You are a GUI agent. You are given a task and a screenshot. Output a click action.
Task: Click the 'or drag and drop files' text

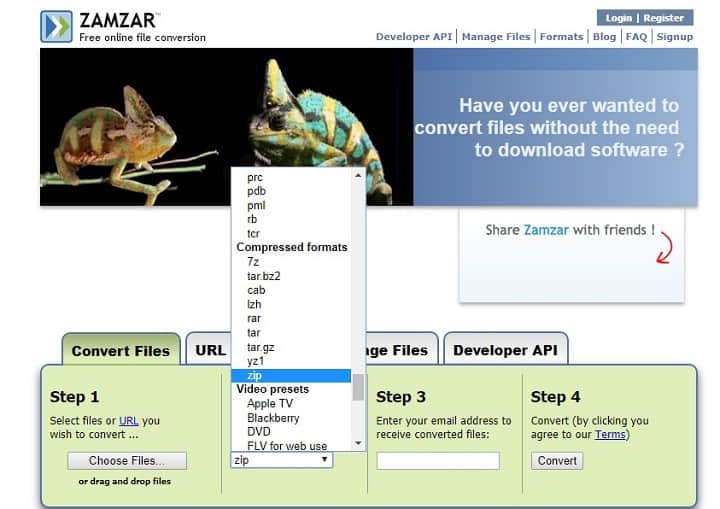124,481
